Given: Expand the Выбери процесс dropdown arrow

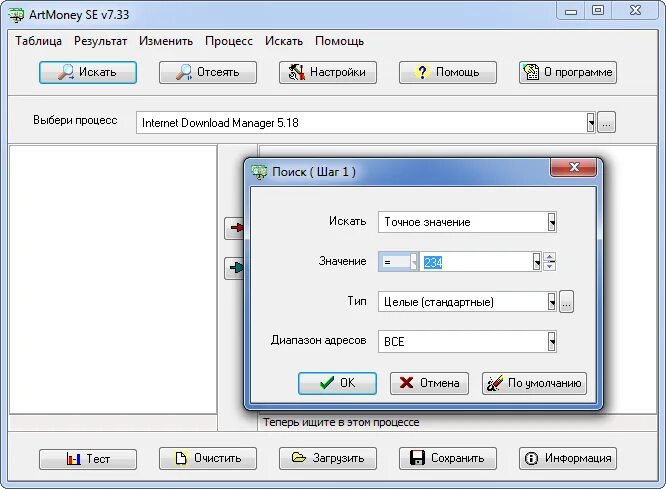Looking at the screenshot, I should 590,123.
